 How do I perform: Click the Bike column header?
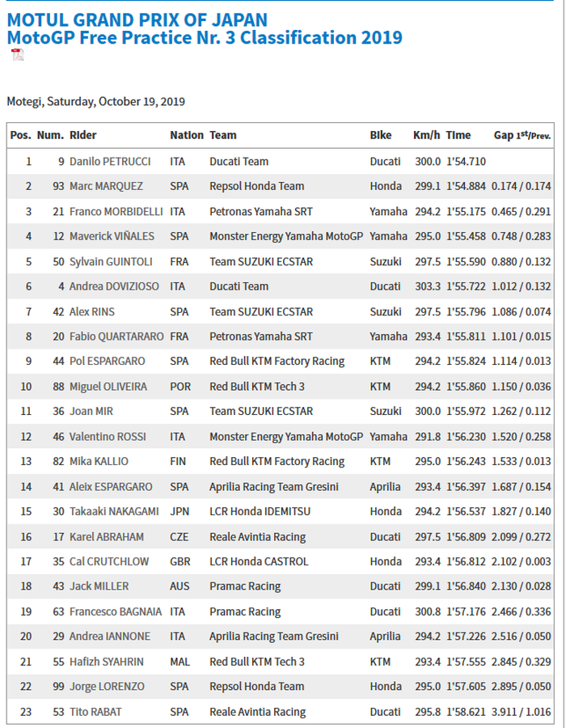coord(381,135)
